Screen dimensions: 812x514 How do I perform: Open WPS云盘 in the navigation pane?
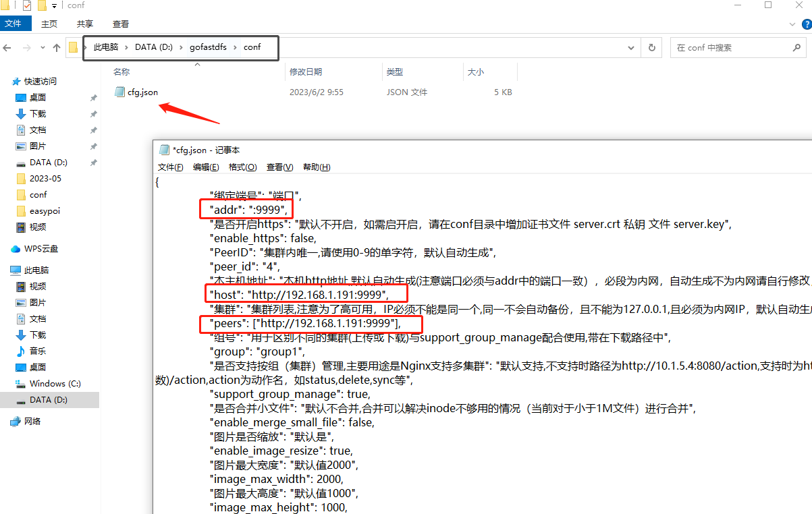click(41, 248)
